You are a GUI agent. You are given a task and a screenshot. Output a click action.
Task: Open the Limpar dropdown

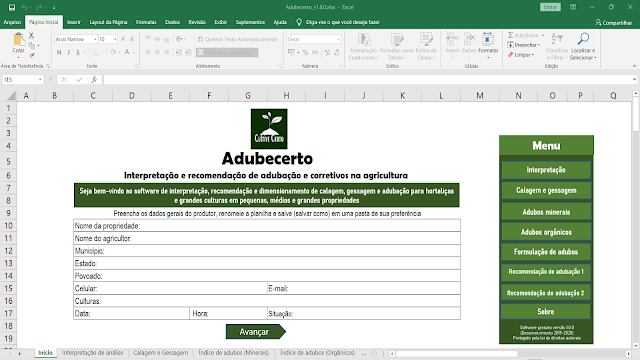[x=533, y=55]
